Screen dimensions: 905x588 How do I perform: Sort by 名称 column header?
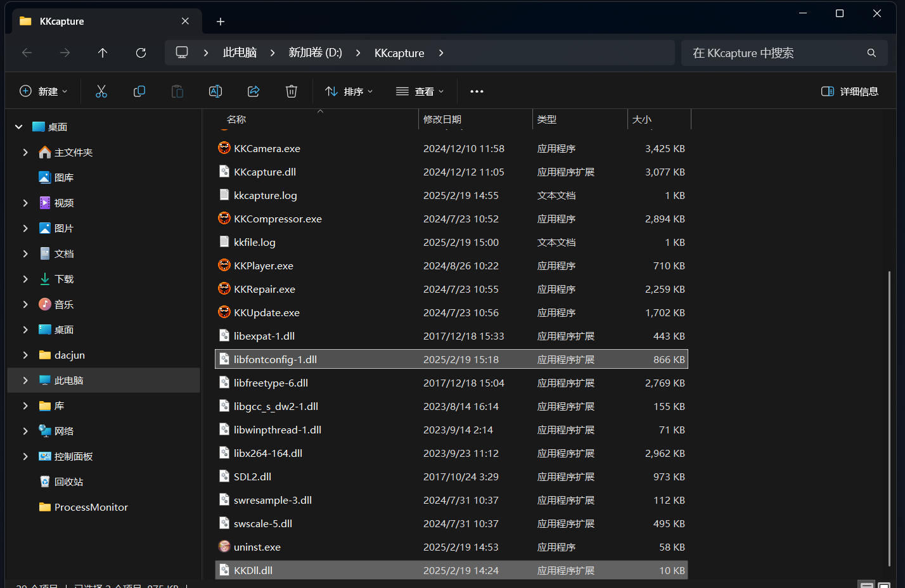pyautogui.click(x=317, y=119)
